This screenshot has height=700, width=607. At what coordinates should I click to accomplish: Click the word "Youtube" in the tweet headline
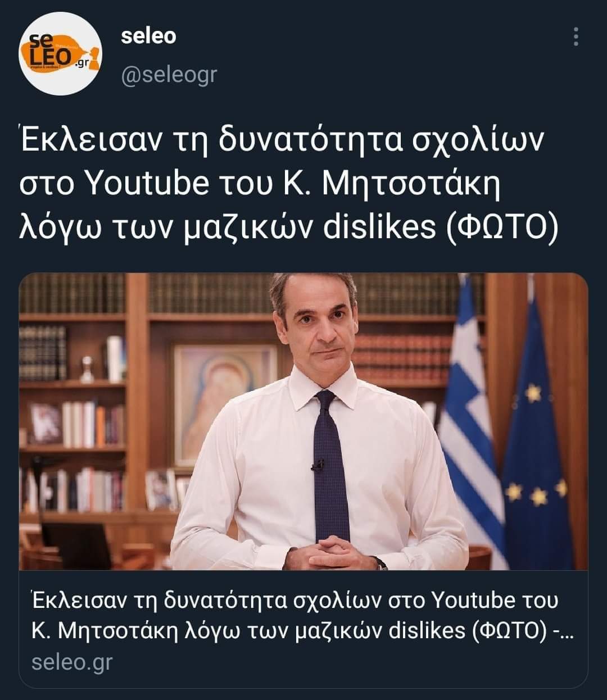[149, 183]
